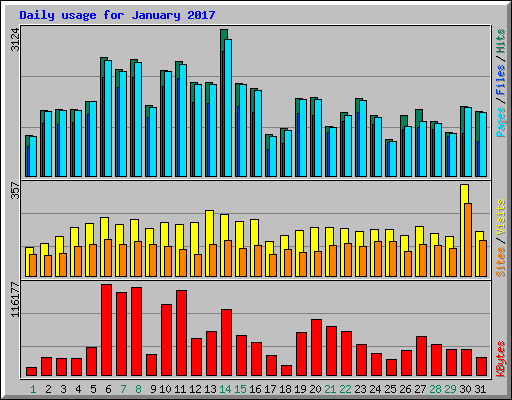Select the red KBytes bar for day 8

(x=136, y=332)
